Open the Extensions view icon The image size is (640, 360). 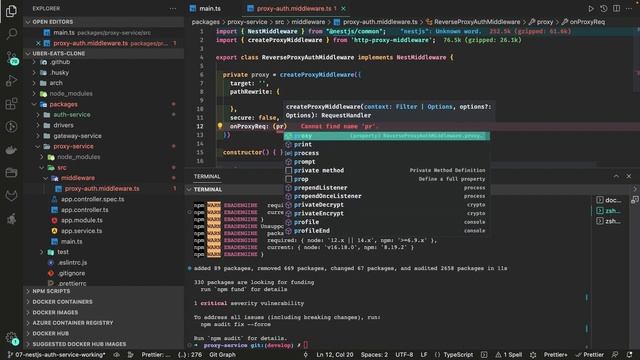11,104
